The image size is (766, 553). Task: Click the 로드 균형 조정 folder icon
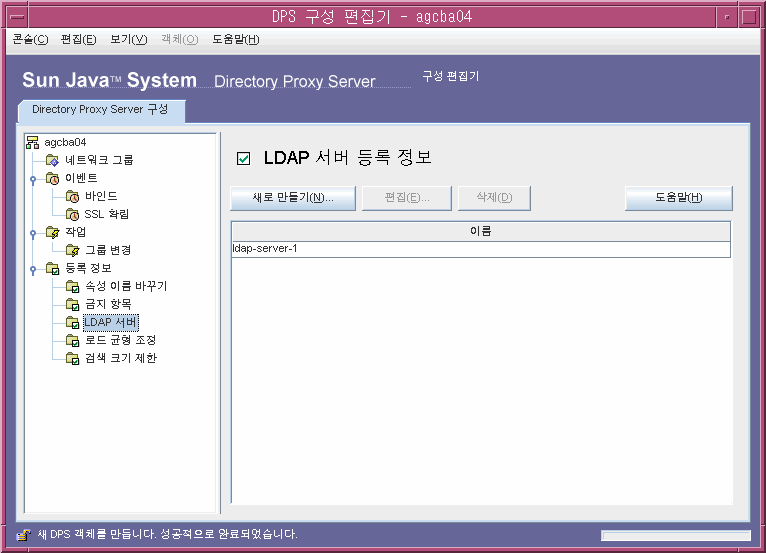click(x=72, y=340)
